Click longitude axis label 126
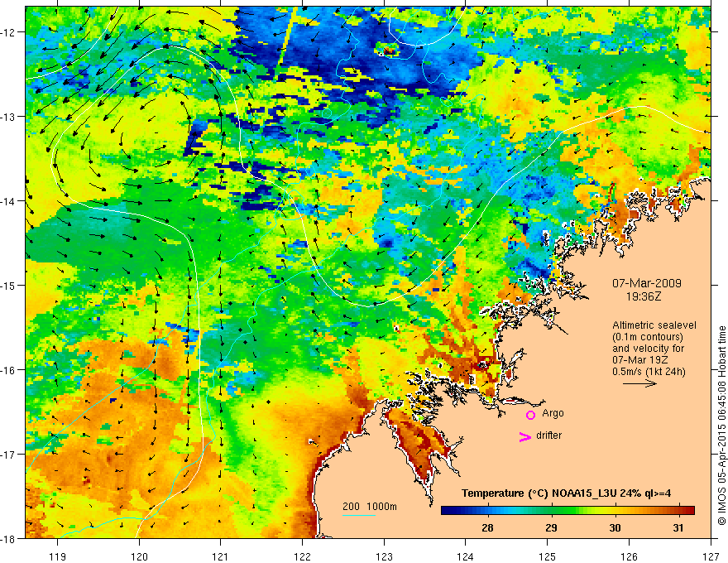 [629, 556]
